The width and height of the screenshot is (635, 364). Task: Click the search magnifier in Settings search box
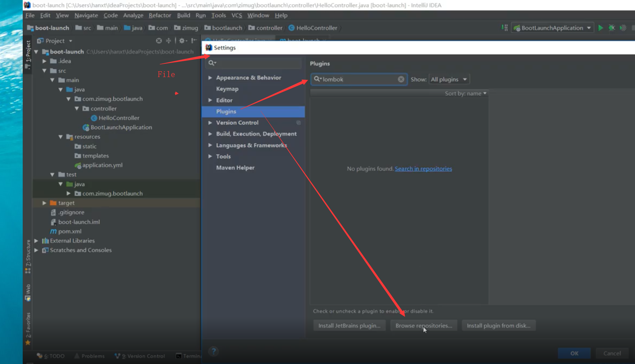[212, 63]
